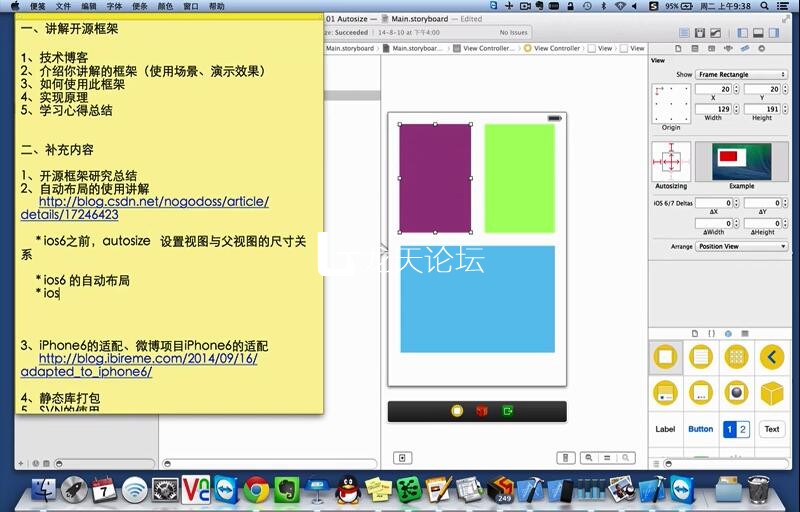The width and height of the screenshot is (800, 512).
Task: Choose the Collection View Controller library object
Action: tap(736, 356)
